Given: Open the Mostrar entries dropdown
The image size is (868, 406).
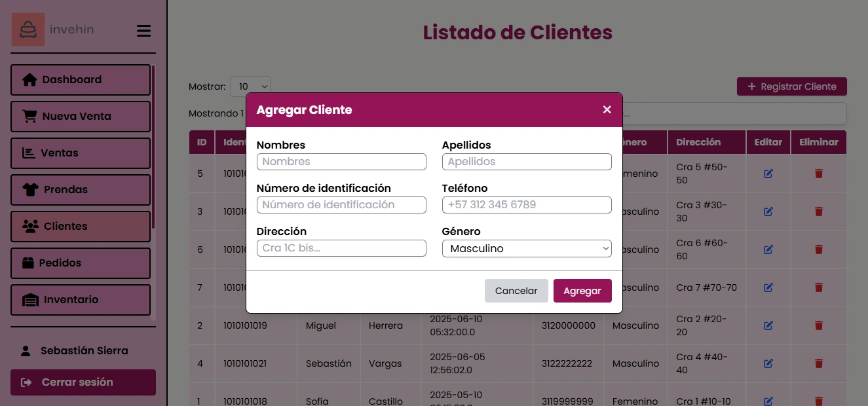Looking at the screenshot, I should (x=250, y=86).
